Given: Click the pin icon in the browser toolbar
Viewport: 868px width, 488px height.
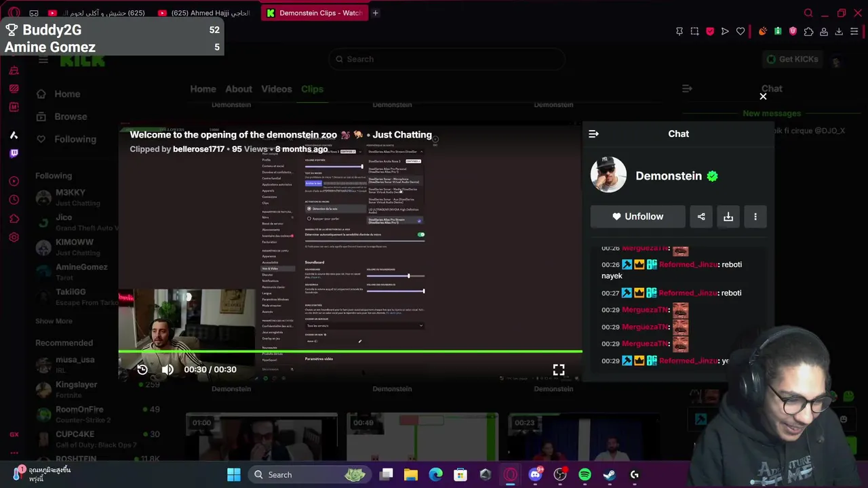Looking at the screenshot, I should click(679, 31).
